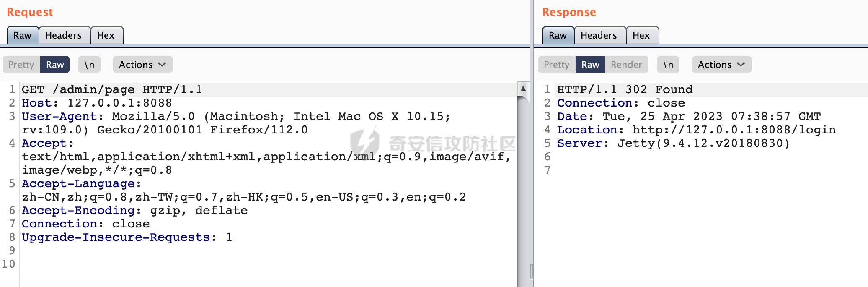868x287 pixels.
Task: Toggle \n newline display in Response
Action: click(668, 65)
